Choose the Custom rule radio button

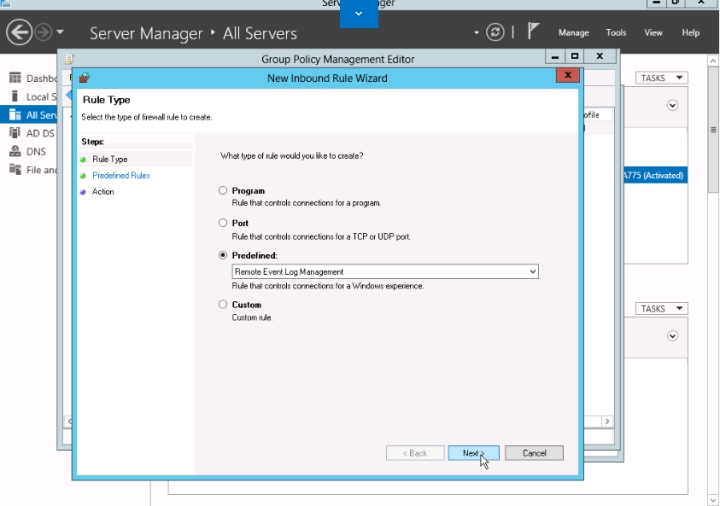pyautogui.click(x=223, y=305)
